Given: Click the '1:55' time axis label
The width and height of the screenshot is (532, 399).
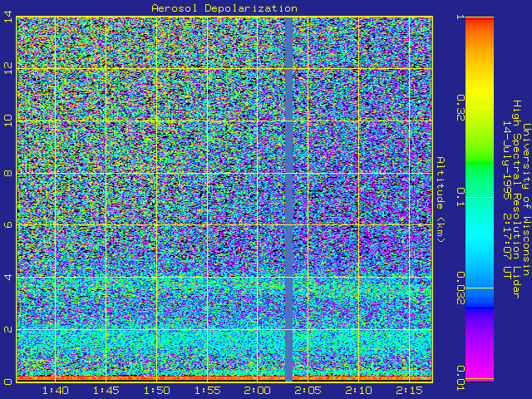Looking at the screenshot, I should (207, 390).
